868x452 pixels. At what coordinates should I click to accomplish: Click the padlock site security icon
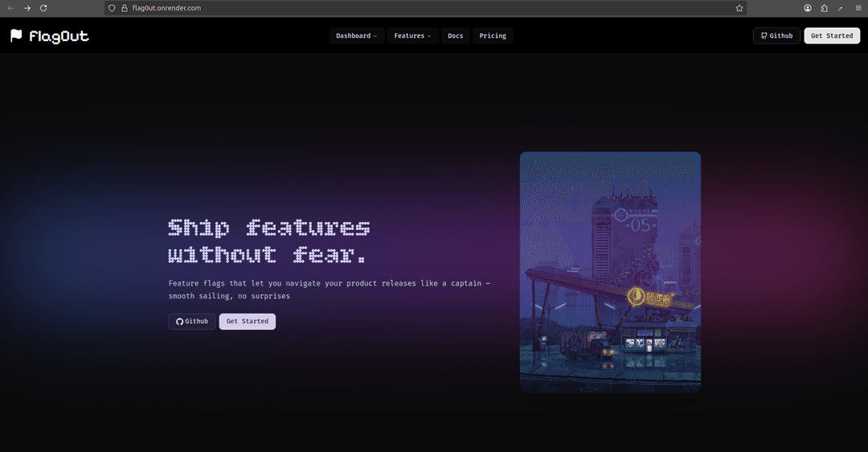tap(124, 7)
